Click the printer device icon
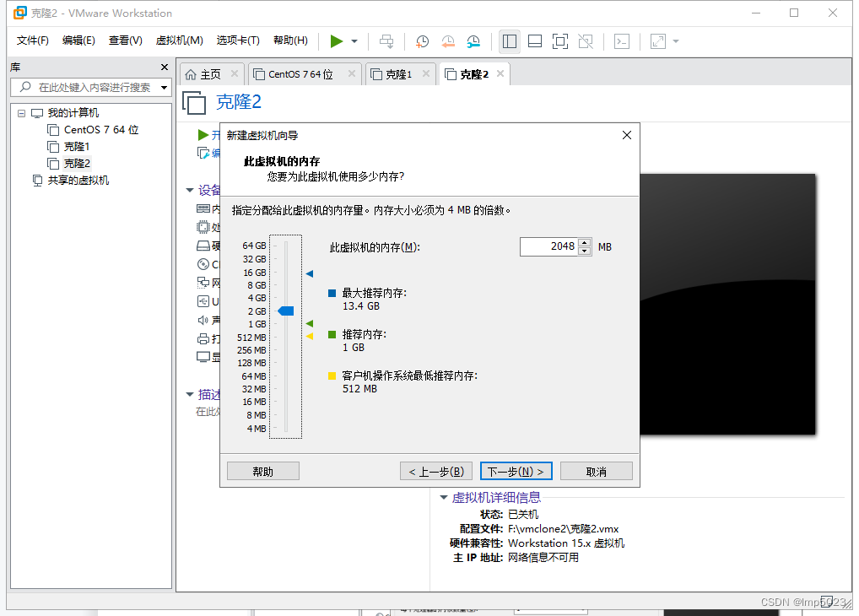The height and width of the screenshot is (616, 859). click(x=203, y=338)
